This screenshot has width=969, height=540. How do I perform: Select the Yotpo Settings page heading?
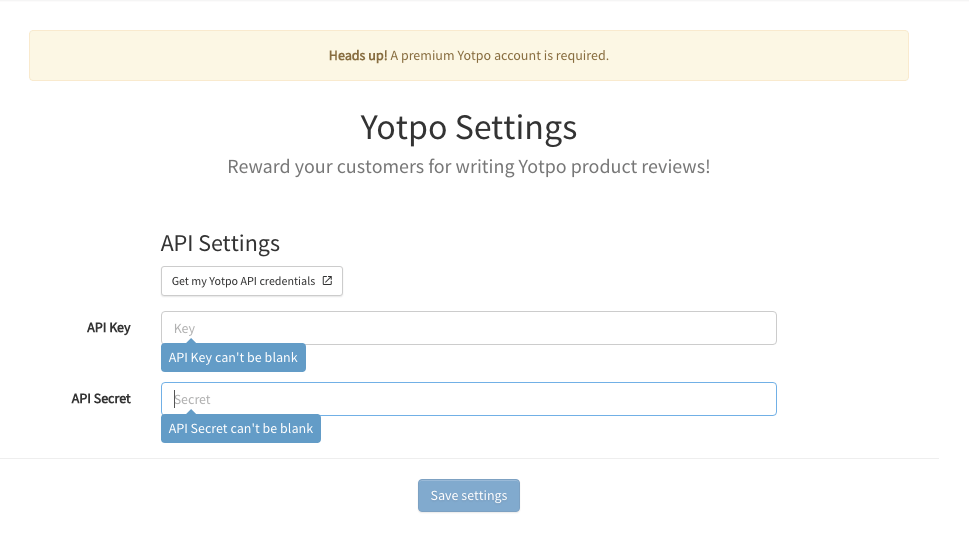click(468, 128)
